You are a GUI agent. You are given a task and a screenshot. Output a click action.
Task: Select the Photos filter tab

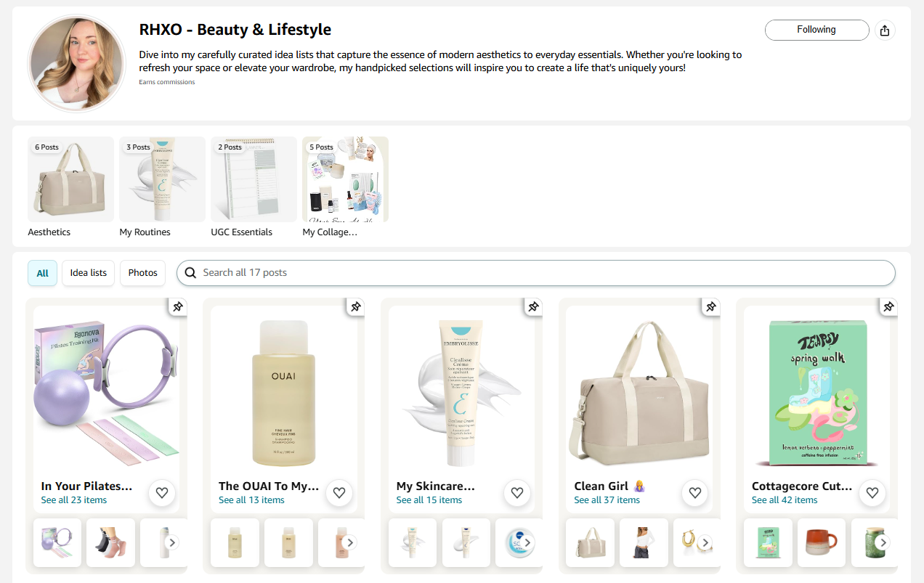point(142,273)
